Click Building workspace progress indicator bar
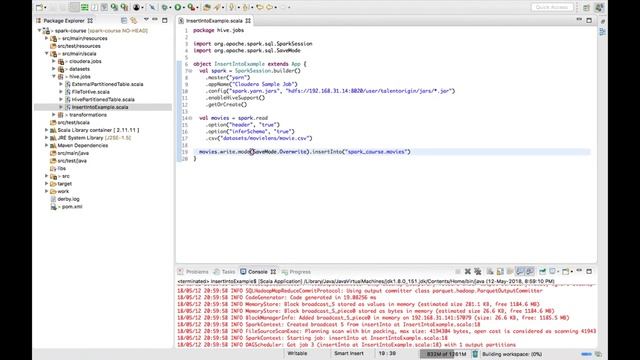 (587, 354)
